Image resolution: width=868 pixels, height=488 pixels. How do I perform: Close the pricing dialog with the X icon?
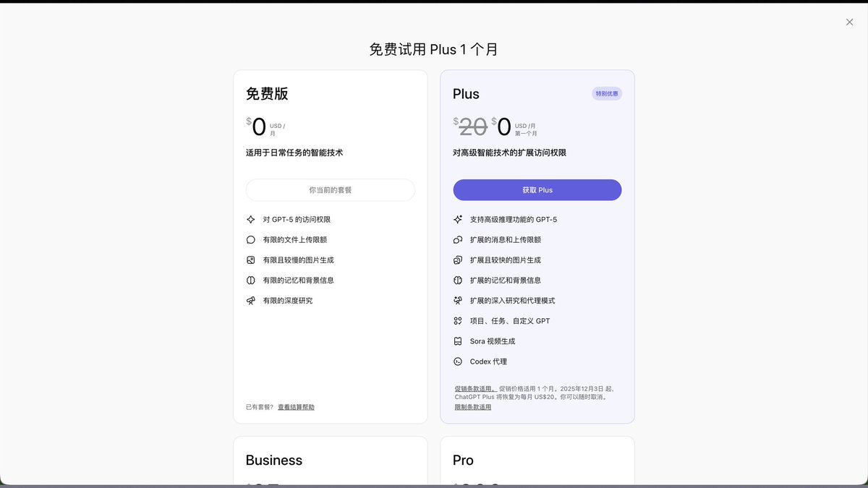pos(849,22)
